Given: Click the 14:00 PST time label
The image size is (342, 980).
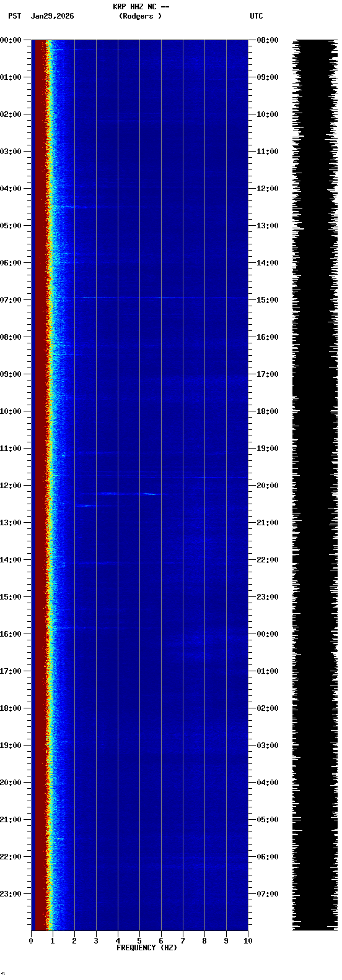Looking at the screenshot, I should tap(11, 560).
